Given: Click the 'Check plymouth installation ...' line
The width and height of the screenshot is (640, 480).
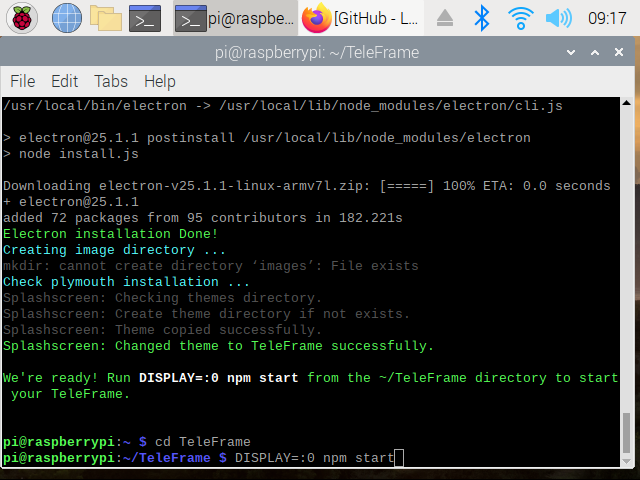Looking at the screenshot, I should (126, 282).
